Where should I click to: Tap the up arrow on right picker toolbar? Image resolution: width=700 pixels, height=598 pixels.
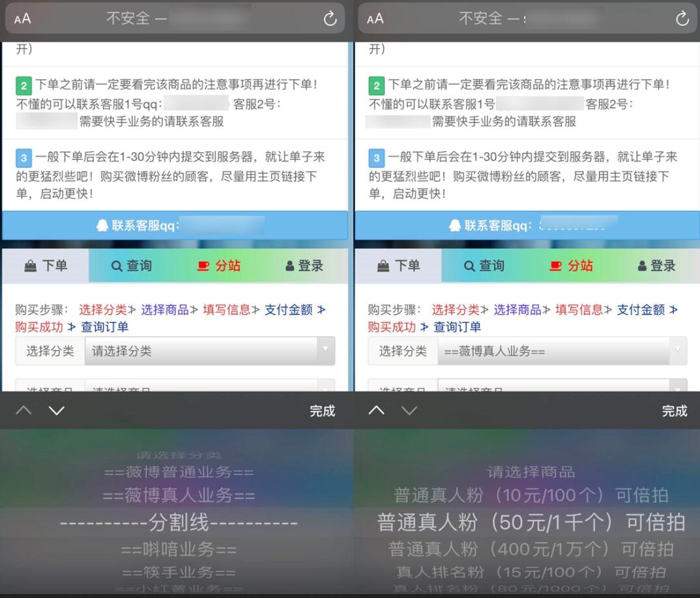[x=376, y=410]
